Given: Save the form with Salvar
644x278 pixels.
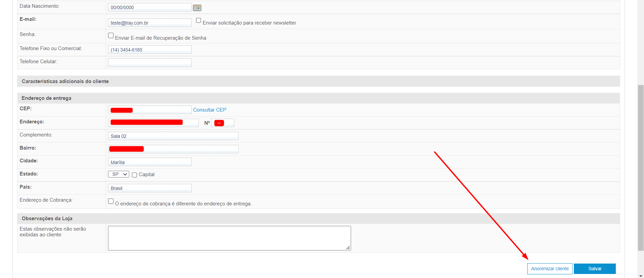Looking at the screenshot, I should click(x=594, y=269).
